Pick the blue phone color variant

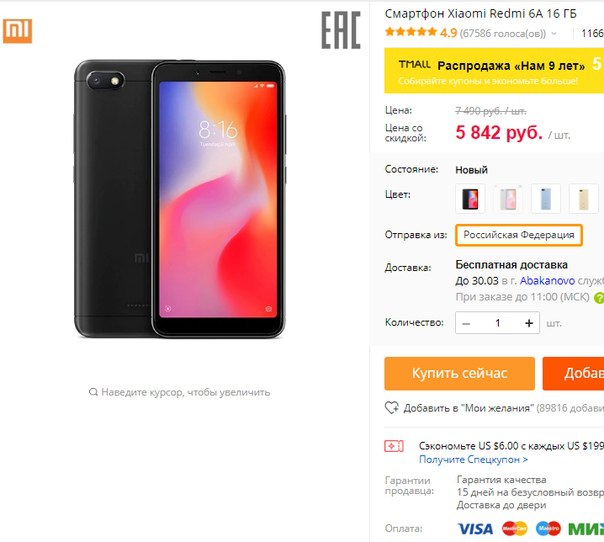click(545, 199)
